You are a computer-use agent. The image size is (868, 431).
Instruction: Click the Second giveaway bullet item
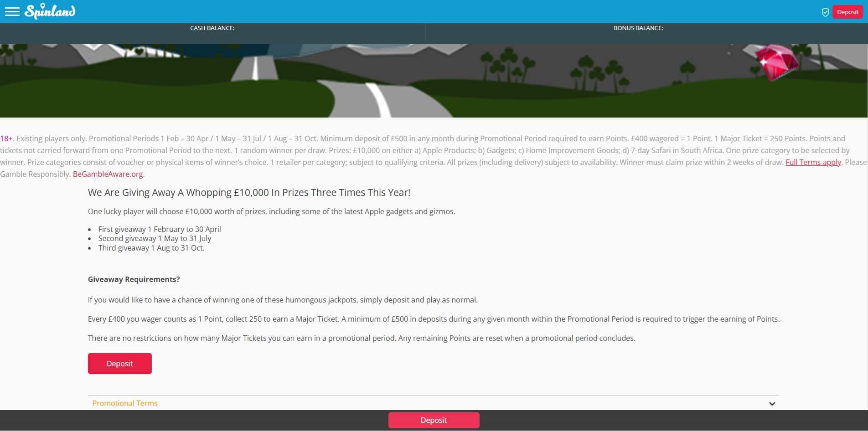click(x=155, y=238)
